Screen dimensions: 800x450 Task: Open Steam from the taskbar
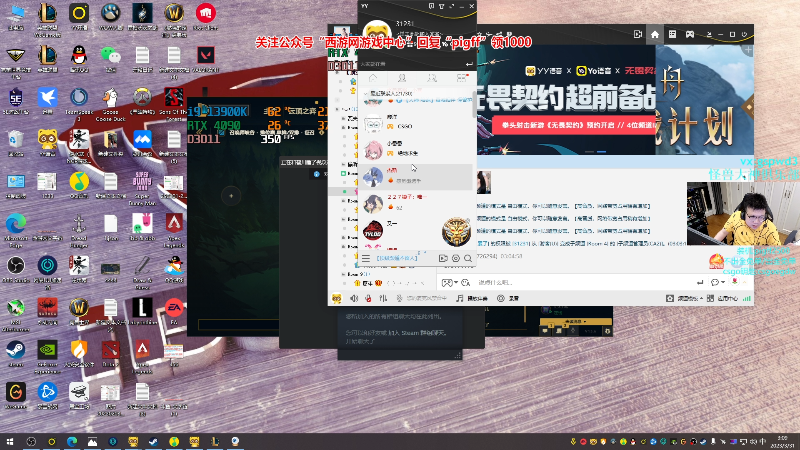coord(153,441)
